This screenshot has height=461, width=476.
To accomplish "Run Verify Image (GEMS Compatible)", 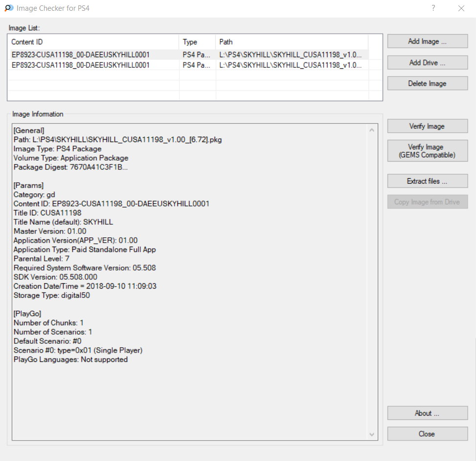I will coord(428,151).
